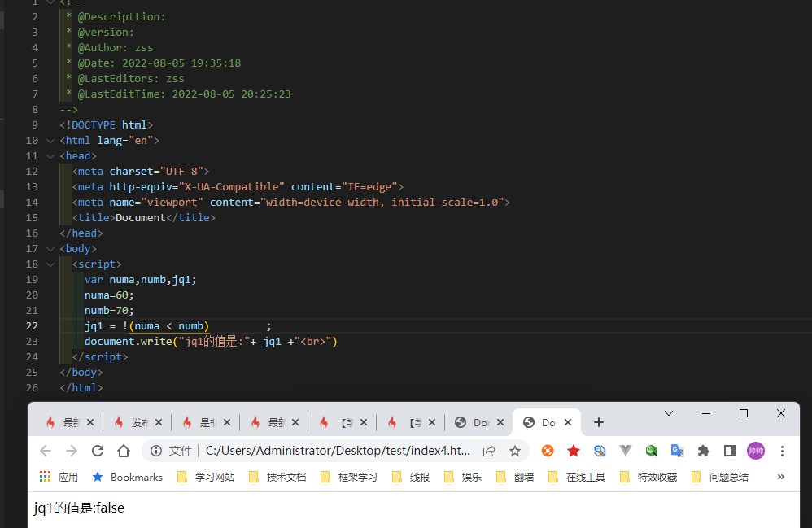Reload the page in Chrome
This screenshot has width=812, height=528.
(x=98, y=451)
